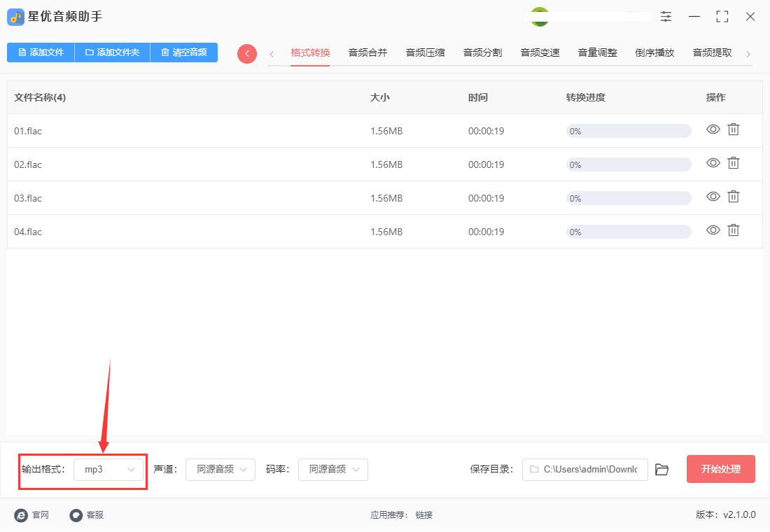Open the 声道 channel dropdown
This screenshot has height=532, width=770.
click(220, 470)
